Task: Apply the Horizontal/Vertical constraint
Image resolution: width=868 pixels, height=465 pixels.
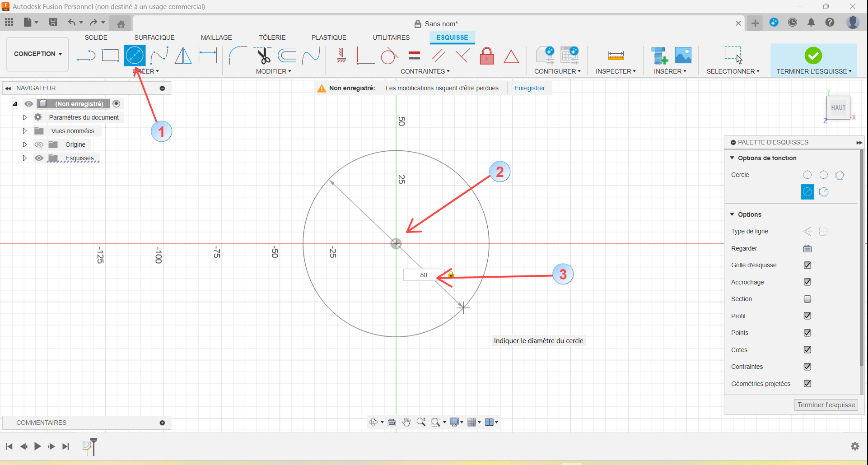Action: click(x=341, y=56)
